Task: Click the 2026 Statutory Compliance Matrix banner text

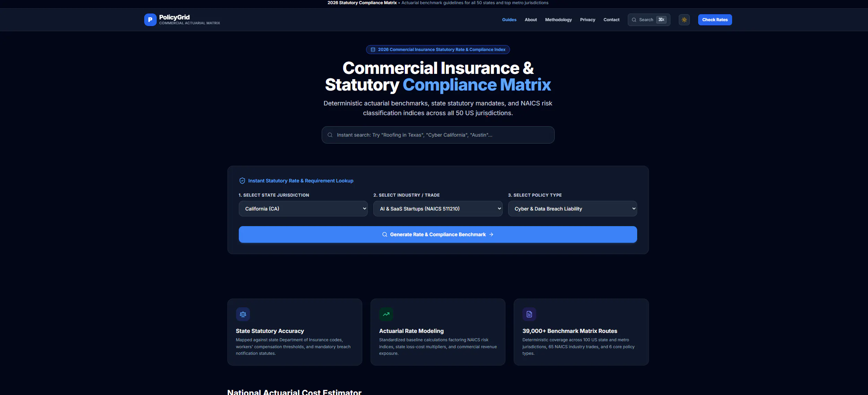Action: pos(362,3)
